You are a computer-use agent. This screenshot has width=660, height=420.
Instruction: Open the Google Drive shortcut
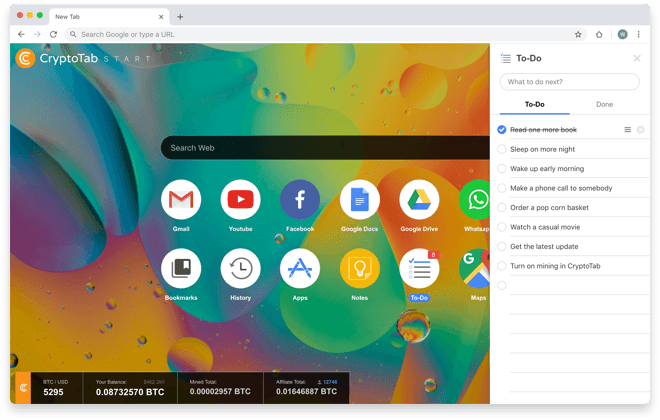coord(419,201)
